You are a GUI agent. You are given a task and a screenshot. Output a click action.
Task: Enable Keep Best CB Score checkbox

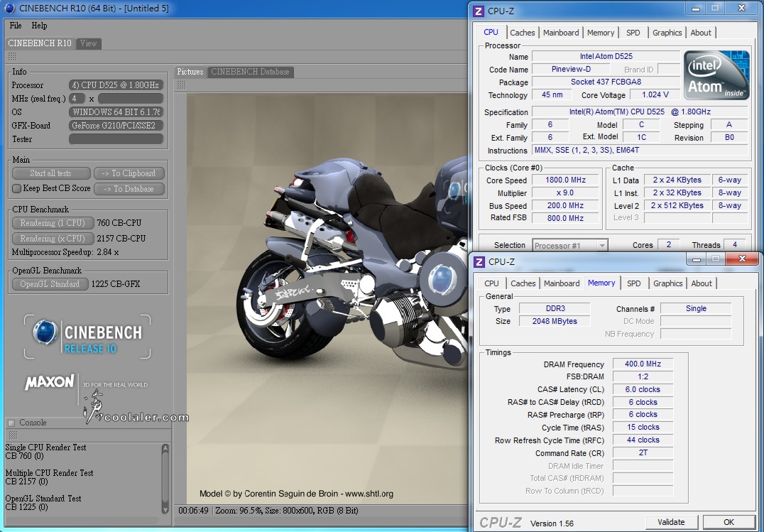(x=16, y=188)
